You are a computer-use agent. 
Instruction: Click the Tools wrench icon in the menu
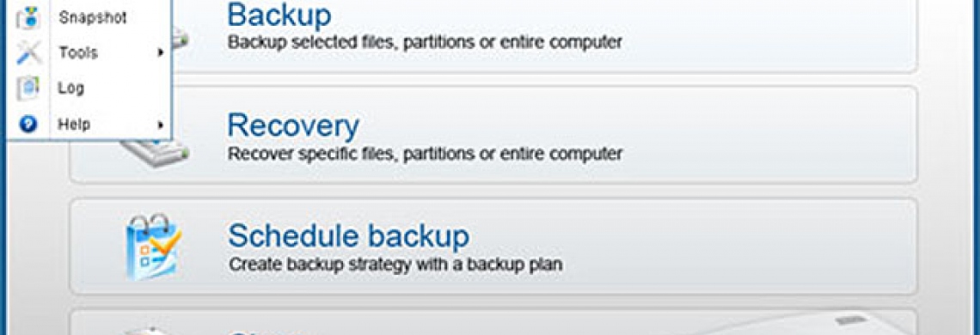click(x=28, y=53)
